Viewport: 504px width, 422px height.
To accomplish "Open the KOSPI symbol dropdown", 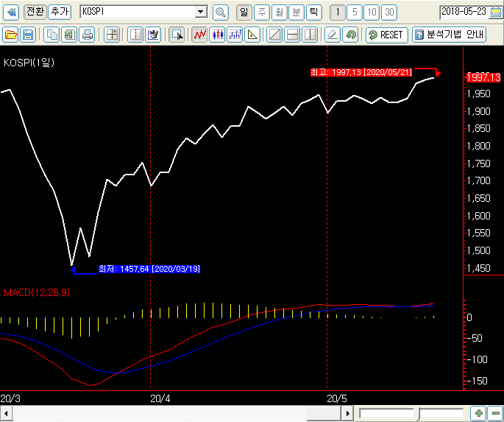I will pyautogui.click(x=201, y=13).
